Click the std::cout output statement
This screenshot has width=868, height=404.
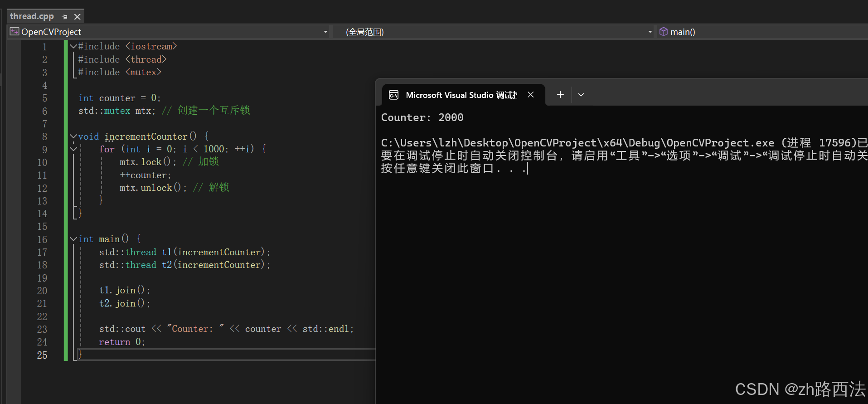pos(226,329)
